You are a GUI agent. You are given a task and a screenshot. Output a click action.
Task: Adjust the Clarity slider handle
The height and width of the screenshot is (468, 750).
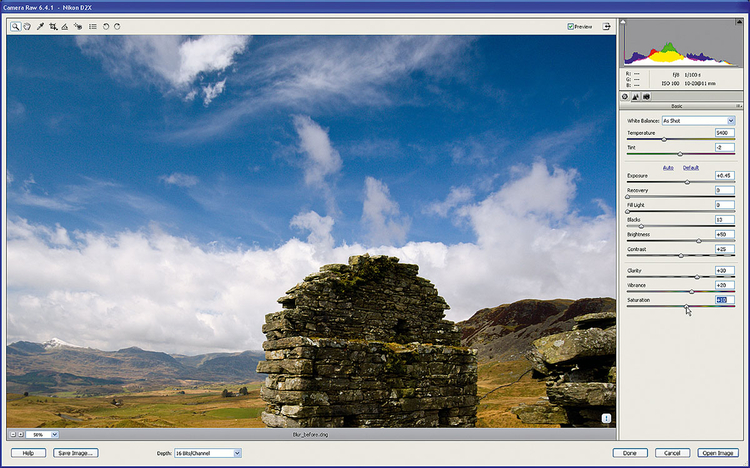click(x=697, y=277)
